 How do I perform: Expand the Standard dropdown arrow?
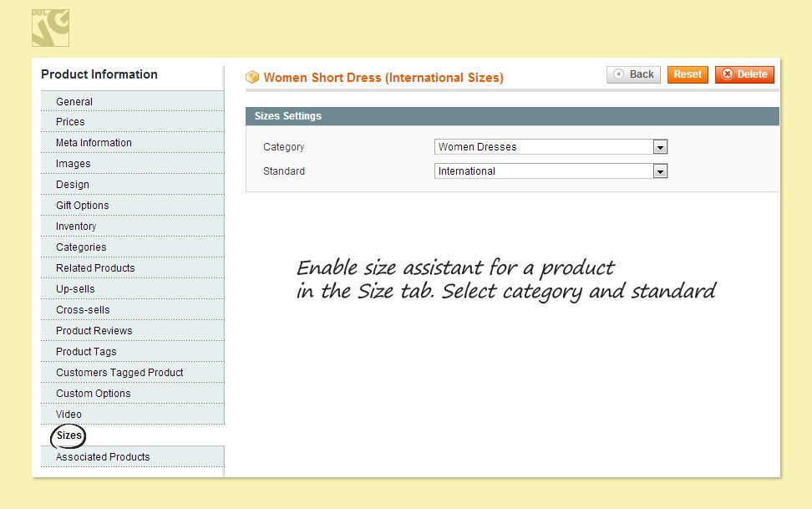(x=660, y=171)
